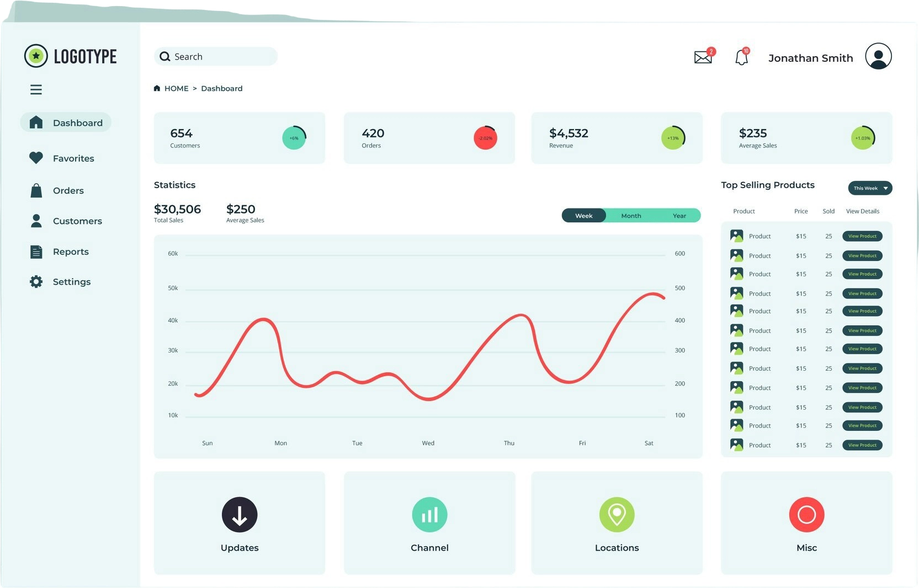Click the Sat label on chart axis

click(x=649, y=443)
